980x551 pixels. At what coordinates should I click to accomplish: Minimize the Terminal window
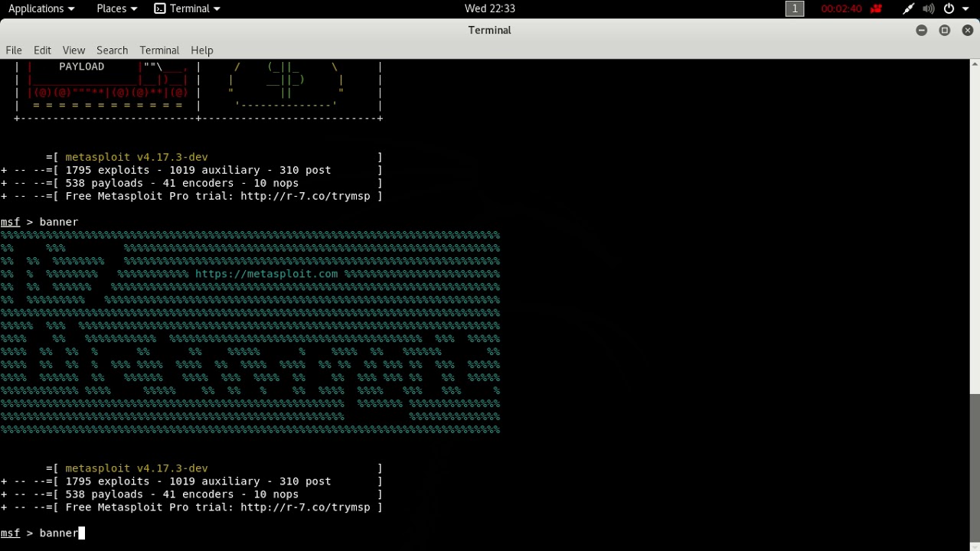[922, 30]
